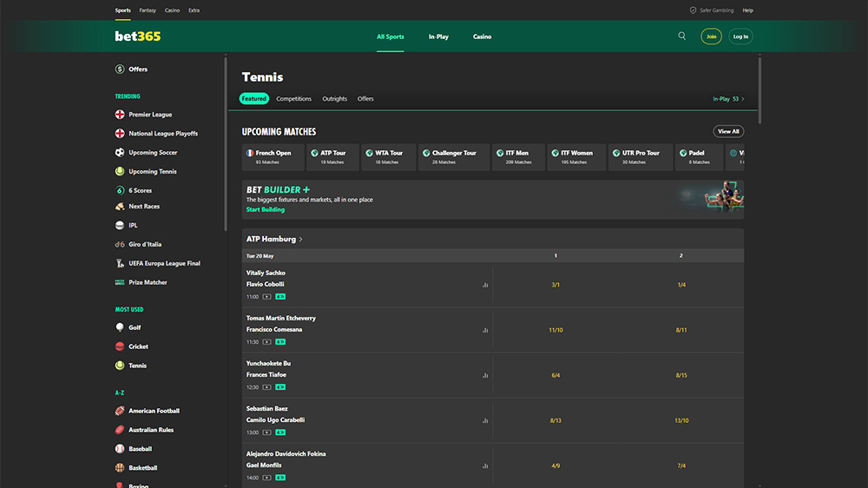Image resolution: width=868 pixels, height=488 pixels.
Task: Click the Join button
Action: tap(711, 36)
